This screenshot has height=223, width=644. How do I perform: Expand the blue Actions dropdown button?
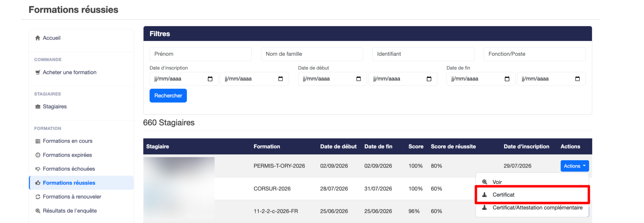point(575,166)
